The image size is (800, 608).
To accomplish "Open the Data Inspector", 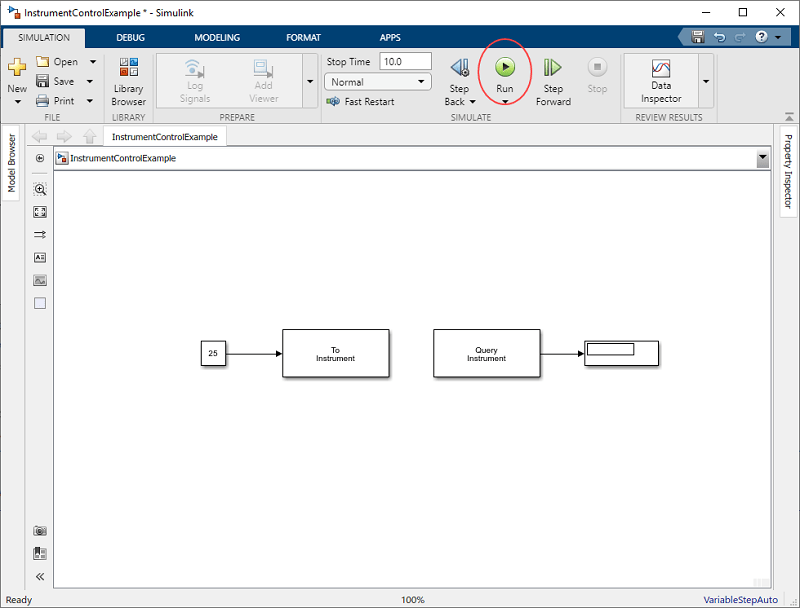I will 661,82.
